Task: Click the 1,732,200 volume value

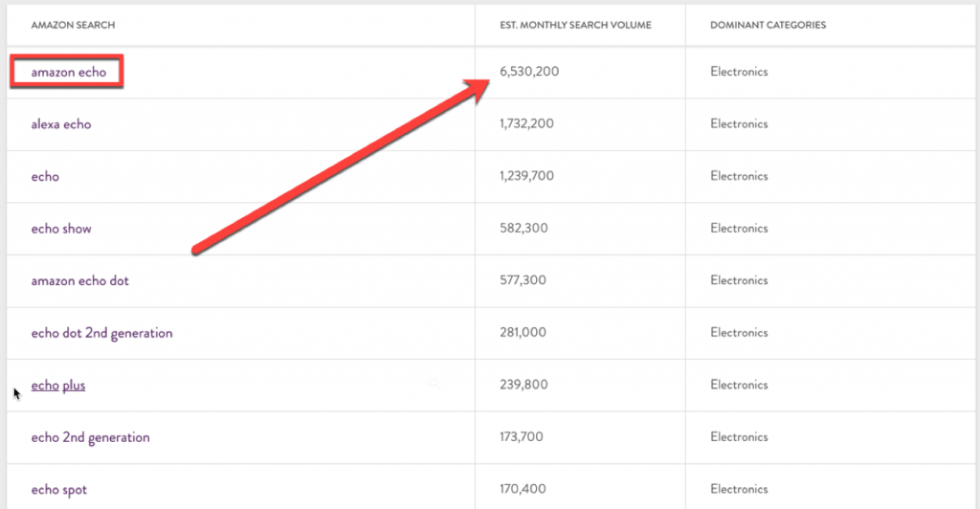Action: coord(527,123)
